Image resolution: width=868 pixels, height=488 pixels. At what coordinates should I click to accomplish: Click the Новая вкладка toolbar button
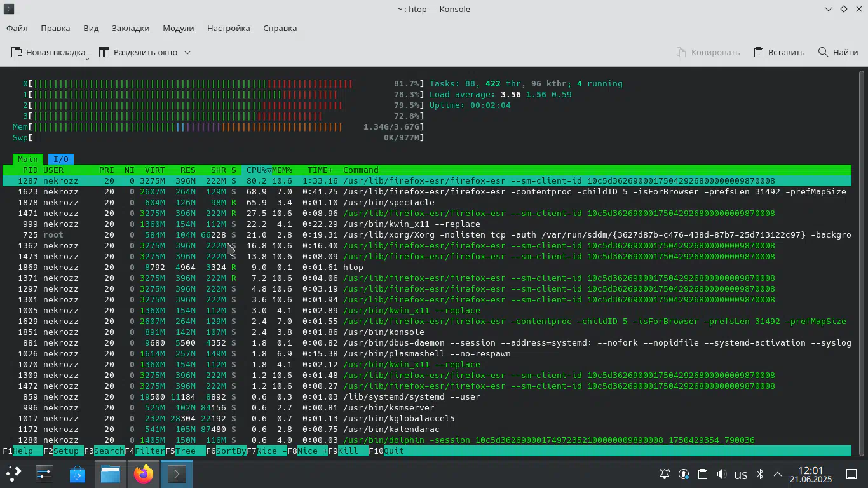pos(48,52)
